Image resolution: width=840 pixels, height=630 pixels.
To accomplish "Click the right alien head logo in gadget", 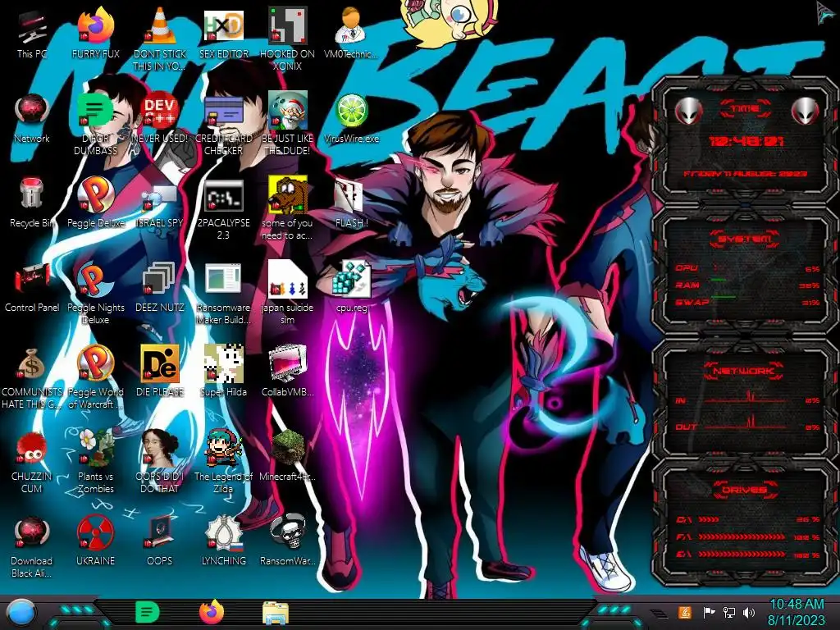I will tap(806, 111).
